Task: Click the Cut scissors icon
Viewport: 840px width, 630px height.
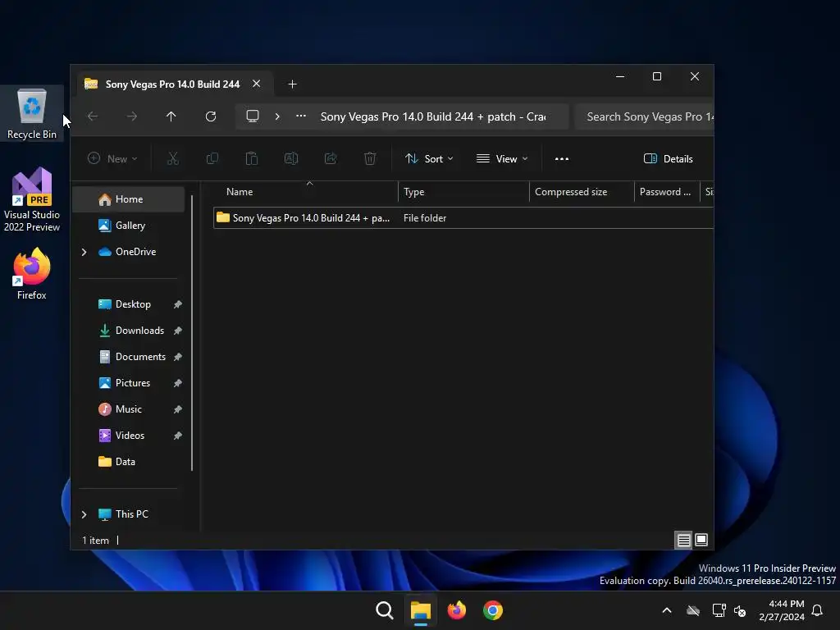Action: coord(172,158)
